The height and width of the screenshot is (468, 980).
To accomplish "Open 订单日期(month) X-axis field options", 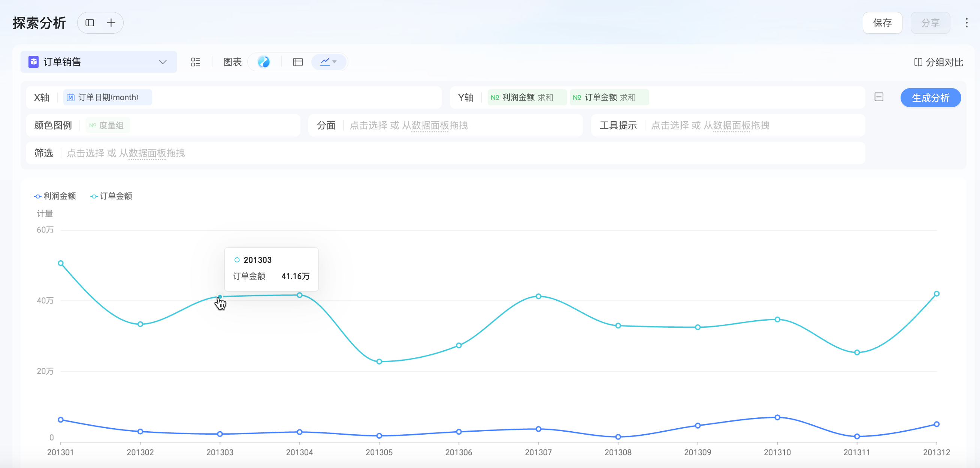I will coord(108,97).
